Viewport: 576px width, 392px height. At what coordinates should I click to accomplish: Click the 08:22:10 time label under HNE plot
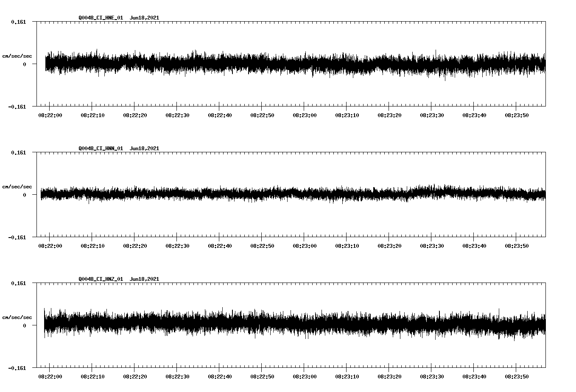92,115
